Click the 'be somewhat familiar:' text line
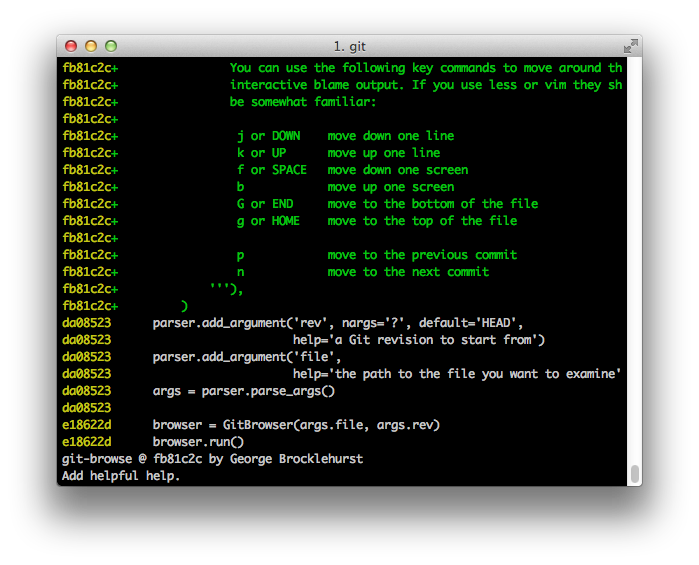Viewport: 699px width, 565px height. pyautogui.click(x=303, y=102)
